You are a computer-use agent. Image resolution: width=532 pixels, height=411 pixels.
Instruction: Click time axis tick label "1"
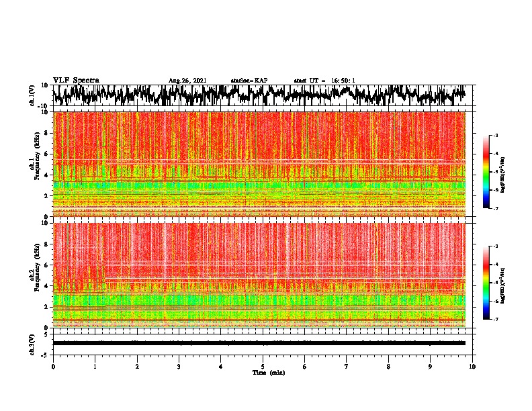click(x=95, y=367)
